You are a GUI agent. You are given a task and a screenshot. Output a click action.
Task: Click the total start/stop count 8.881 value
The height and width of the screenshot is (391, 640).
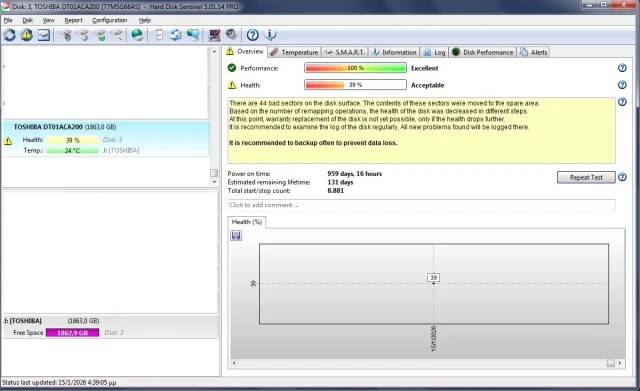[336, 191]
